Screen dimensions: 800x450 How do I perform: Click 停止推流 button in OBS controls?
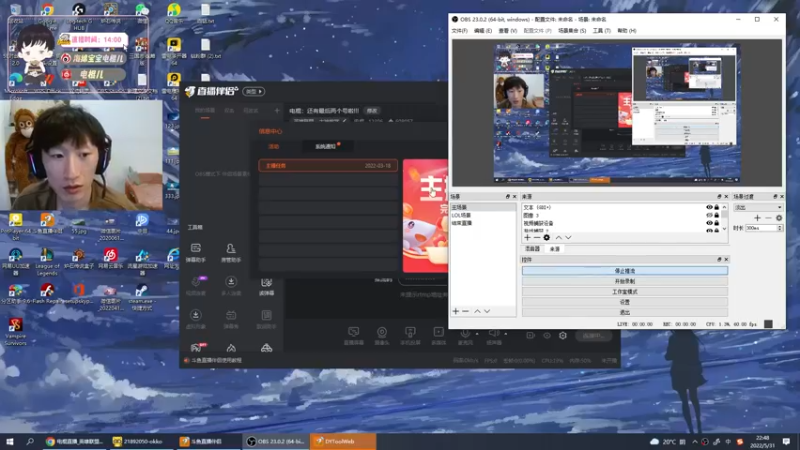tap(625, 271)
